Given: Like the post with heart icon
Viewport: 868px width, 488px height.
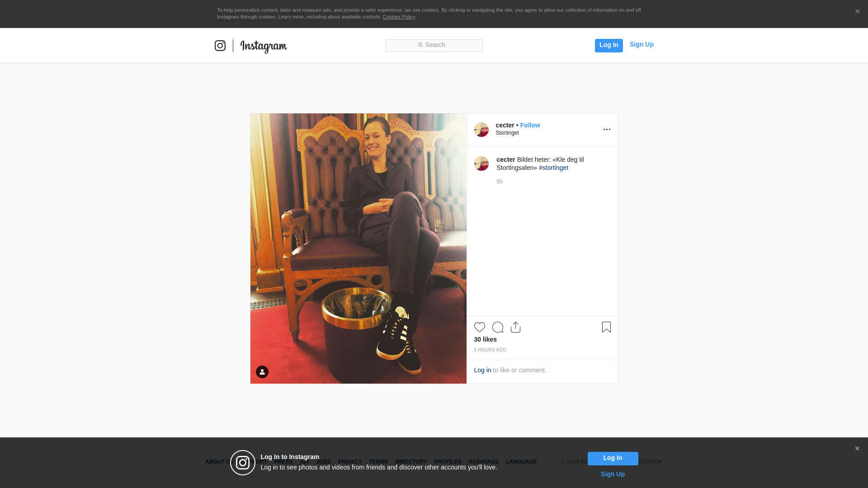Looking at the screenshot, I should [479, 327].
